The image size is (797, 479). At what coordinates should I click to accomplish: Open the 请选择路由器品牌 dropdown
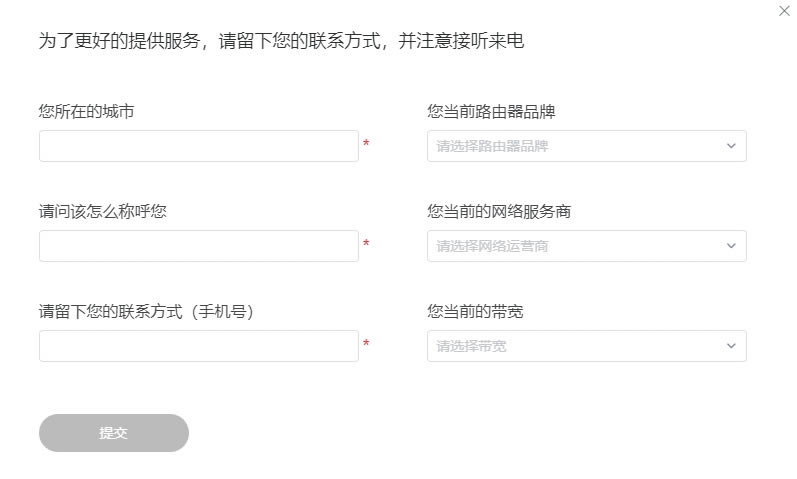click(587, 146)
